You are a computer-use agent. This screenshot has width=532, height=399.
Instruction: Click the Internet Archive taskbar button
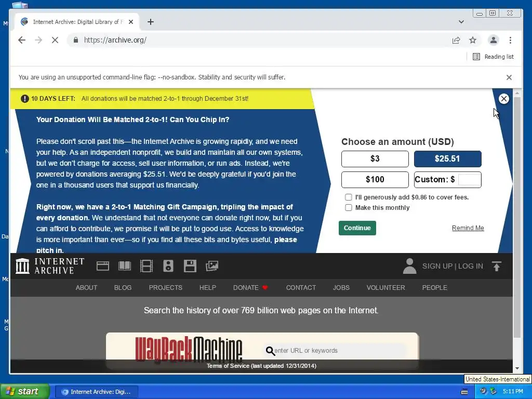point(96,392)
